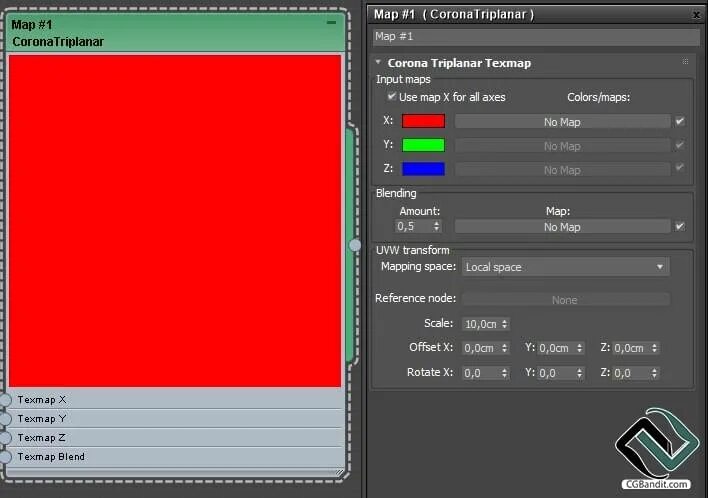Image resolution: width=708 pixels, height=498 pixels.
Task: Click the Offset Y value field
Action: click(556, 348)
